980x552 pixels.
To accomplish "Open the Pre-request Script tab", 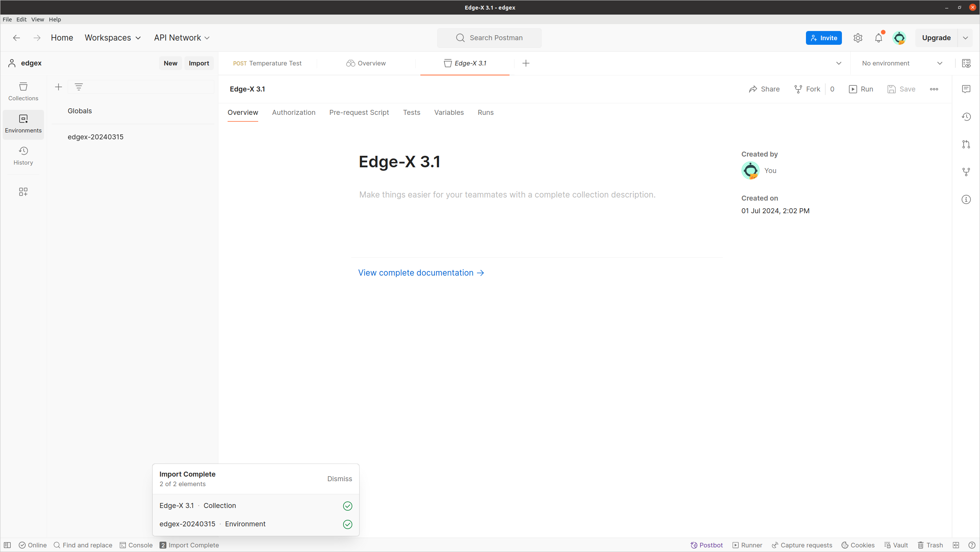I will pos(359,113).
